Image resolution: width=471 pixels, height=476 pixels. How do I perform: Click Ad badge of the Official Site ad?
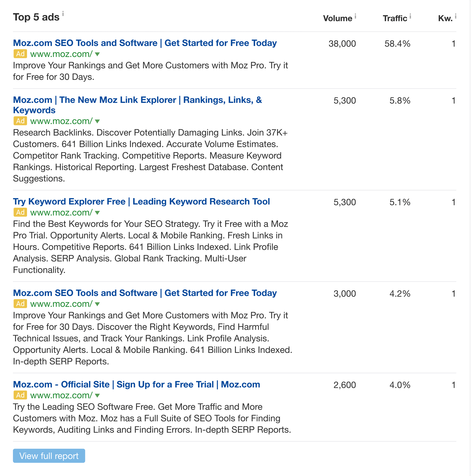[x=20, y=395]
